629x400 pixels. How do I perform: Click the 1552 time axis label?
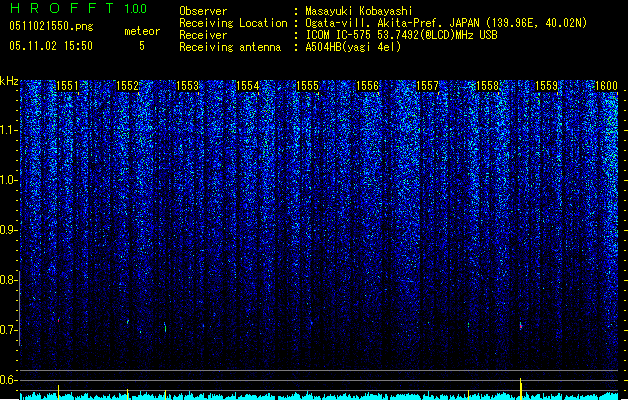click(127, 86)
